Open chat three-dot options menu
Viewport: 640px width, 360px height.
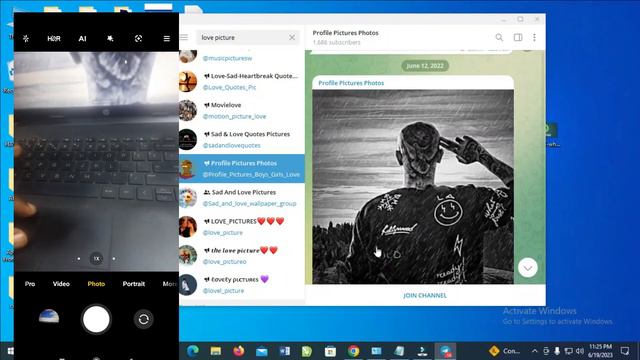coord(534,38)
